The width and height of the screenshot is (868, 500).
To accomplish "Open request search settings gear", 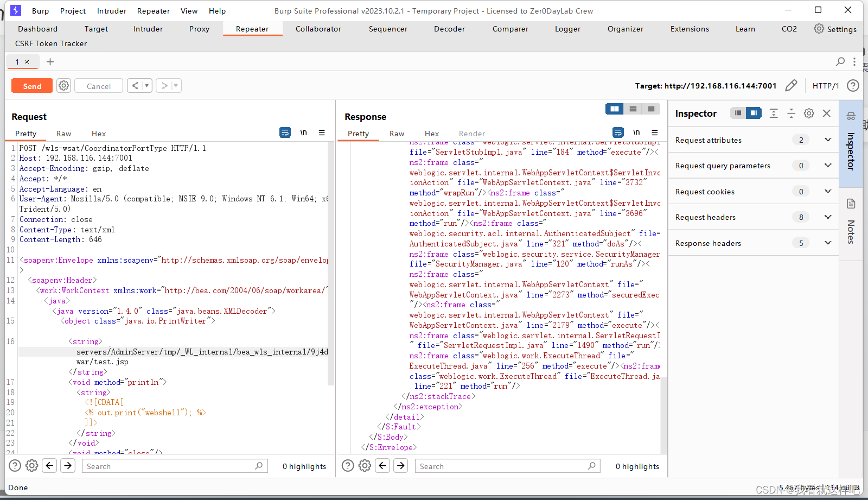I will click(x=32, y=465).
